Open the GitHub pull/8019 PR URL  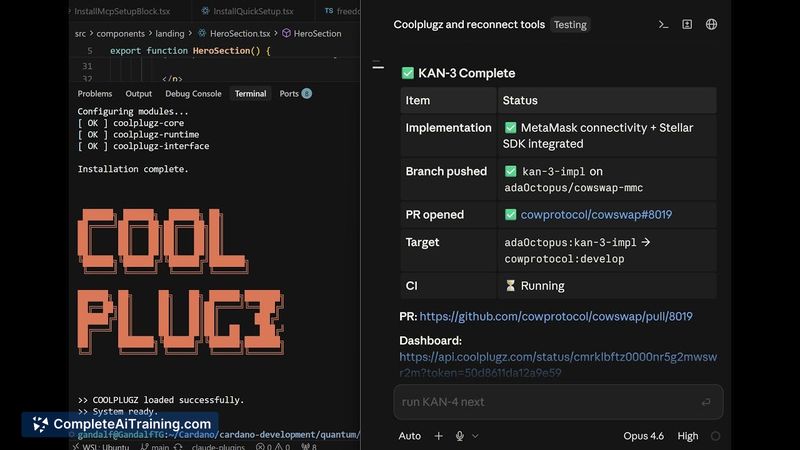click(x=556, y=316)
